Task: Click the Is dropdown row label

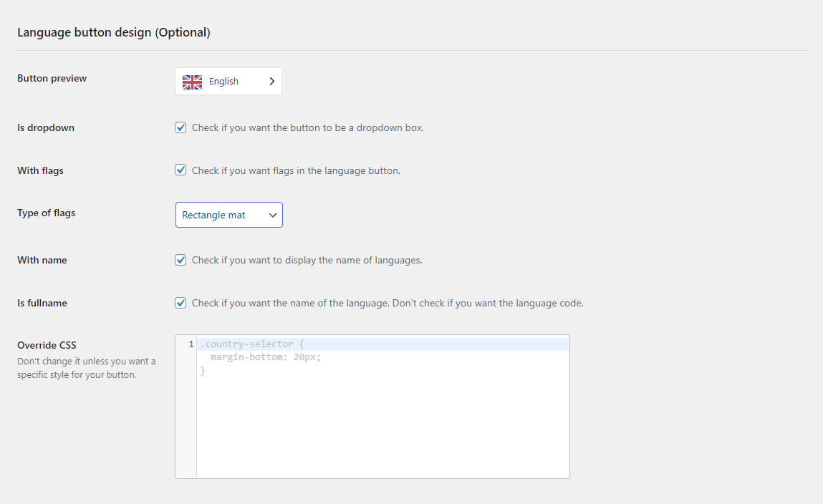Action: [45, 127]
